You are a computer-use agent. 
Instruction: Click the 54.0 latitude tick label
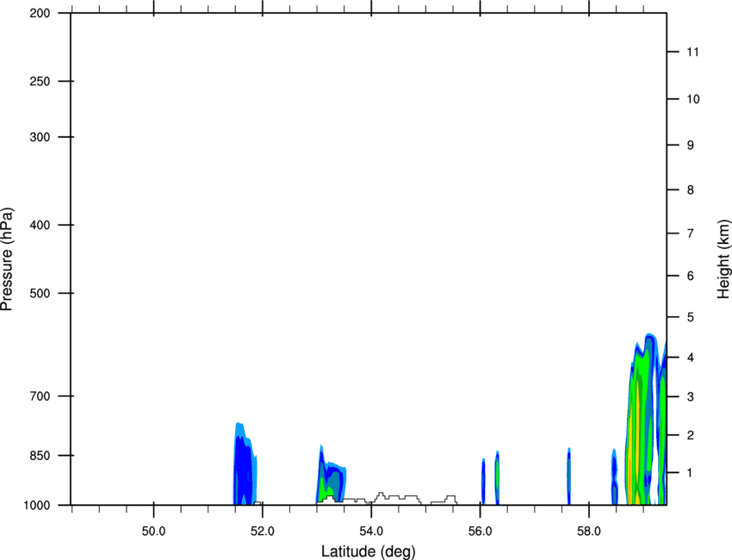tap(371, 532)
